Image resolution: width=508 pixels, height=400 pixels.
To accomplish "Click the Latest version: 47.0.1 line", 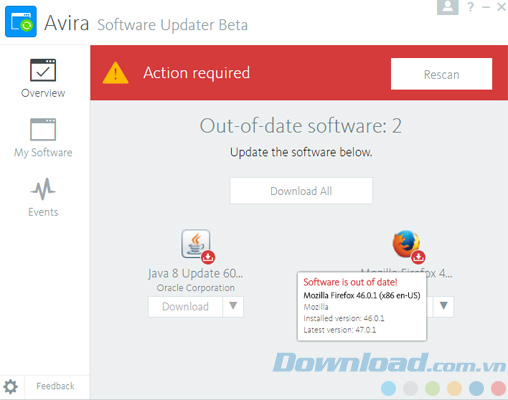I will pyautogui.click(x=340, y=330).
